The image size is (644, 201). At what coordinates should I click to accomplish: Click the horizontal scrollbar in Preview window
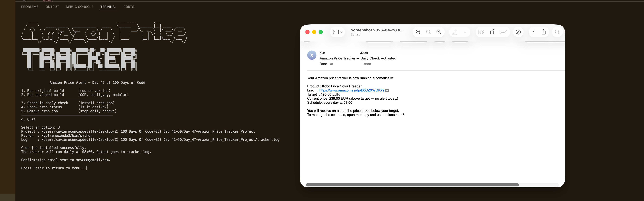pos(412,185)
